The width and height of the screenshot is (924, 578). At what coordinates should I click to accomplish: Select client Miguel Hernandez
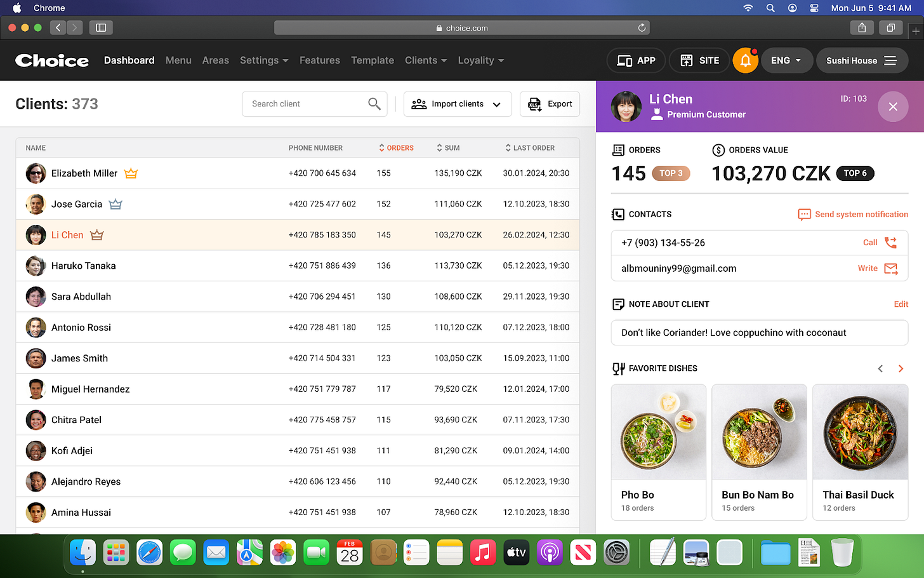pyautogui.click(x=298, y=389)
